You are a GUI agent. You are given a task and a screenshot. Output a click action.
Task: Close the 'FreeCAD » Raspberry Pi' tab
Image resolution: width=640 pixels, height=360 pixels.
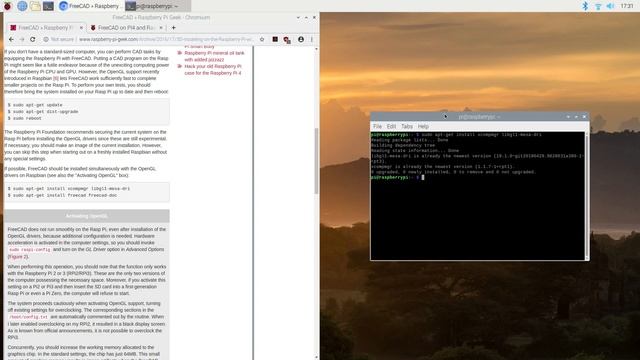(81, 27)
